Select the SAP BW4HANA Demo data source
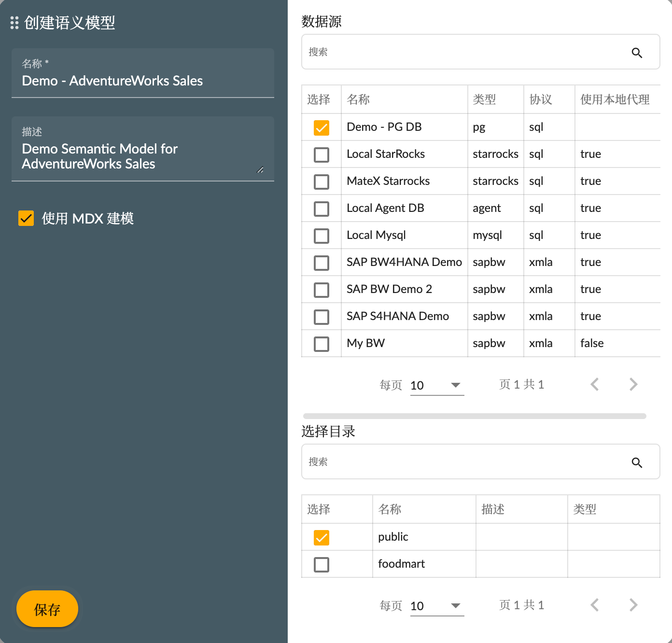Image resolution: width=672 pixels, height=643 pixels. click(322, 263)
